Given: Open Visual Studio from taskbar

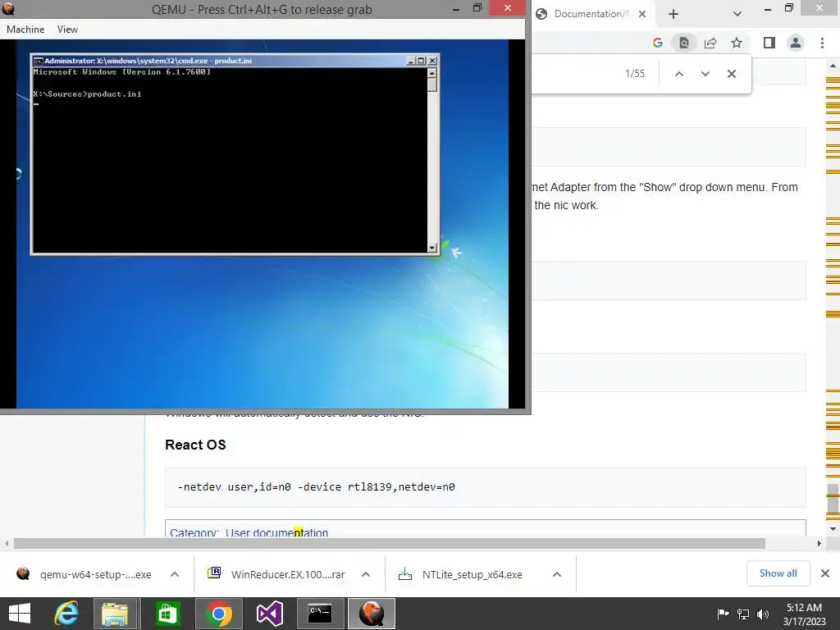Looking at the screenshot, I should (269, 614).
